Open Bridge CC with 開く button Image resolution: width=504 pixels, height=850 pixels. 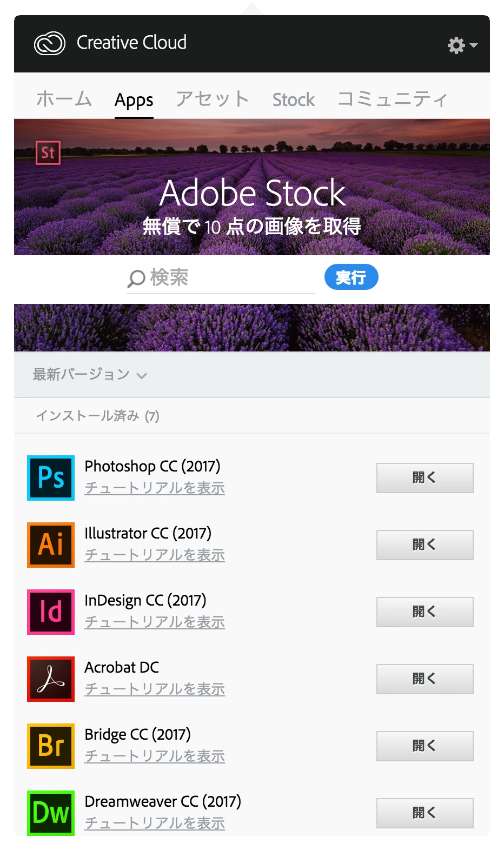[x=425, y=746]
